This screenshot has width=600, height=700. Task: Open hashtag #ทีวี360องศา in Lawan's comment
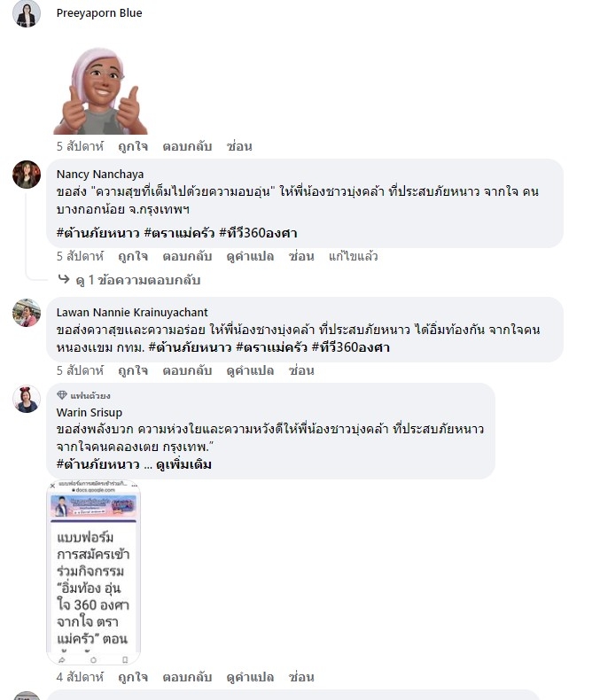350,347
